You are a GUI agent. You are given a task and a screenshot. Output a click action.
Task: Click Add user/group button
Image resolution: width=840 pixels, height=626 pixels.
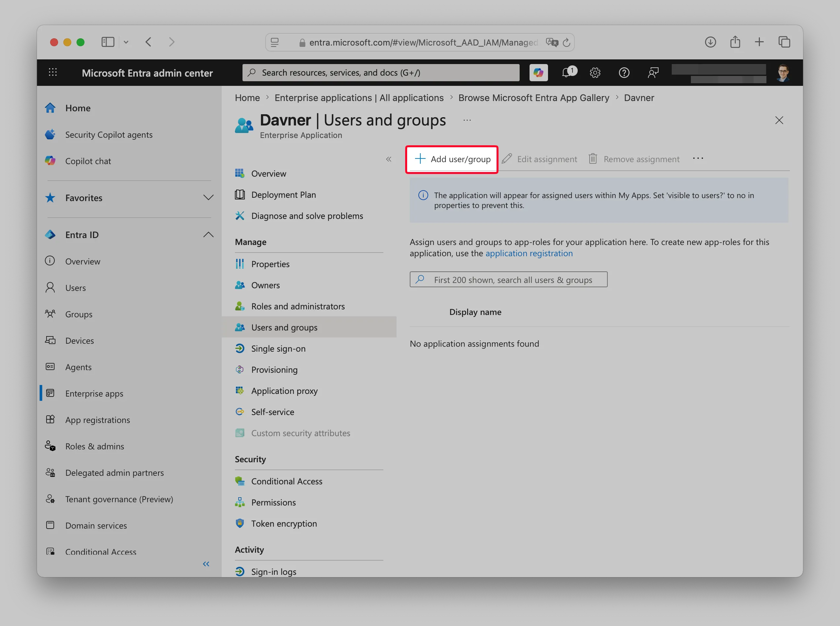pos(452,159)
